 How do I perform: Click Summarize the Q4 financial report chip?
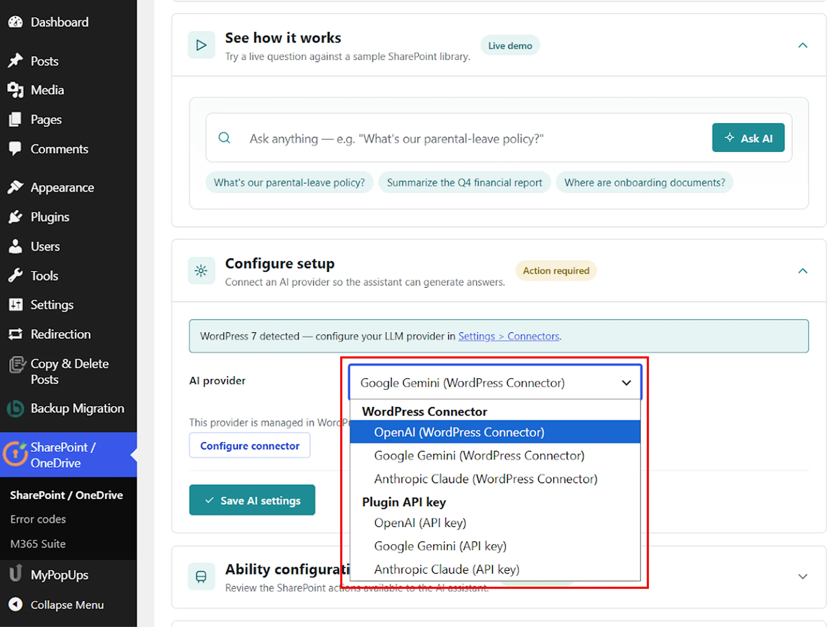pos(464,182)
